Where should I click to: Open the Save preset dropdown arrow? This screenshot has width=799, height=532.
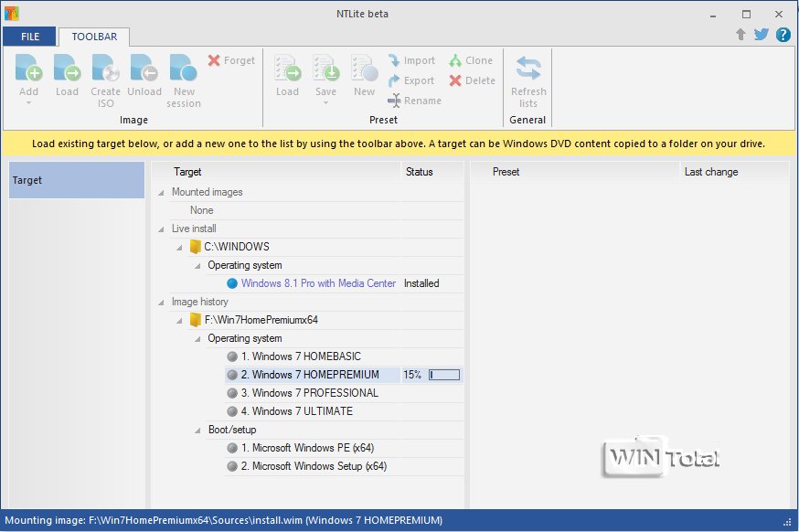point(326,103)
